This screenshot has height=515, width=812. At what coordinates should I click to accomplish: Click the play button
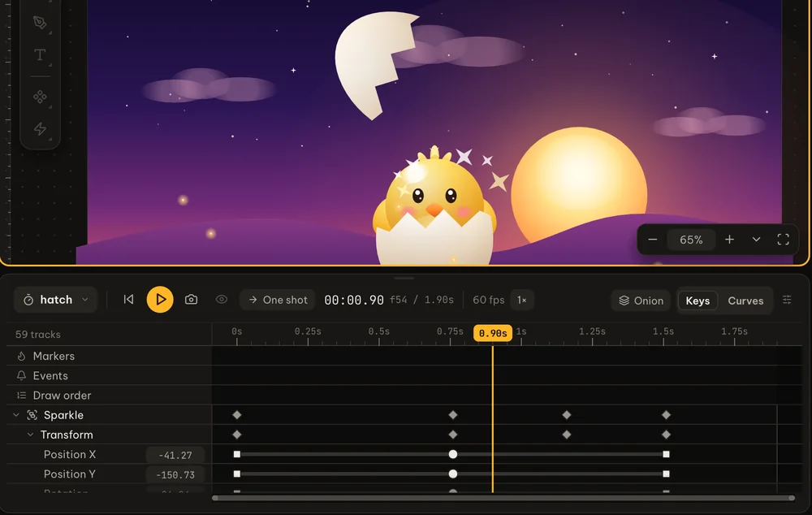click(160, 300)
